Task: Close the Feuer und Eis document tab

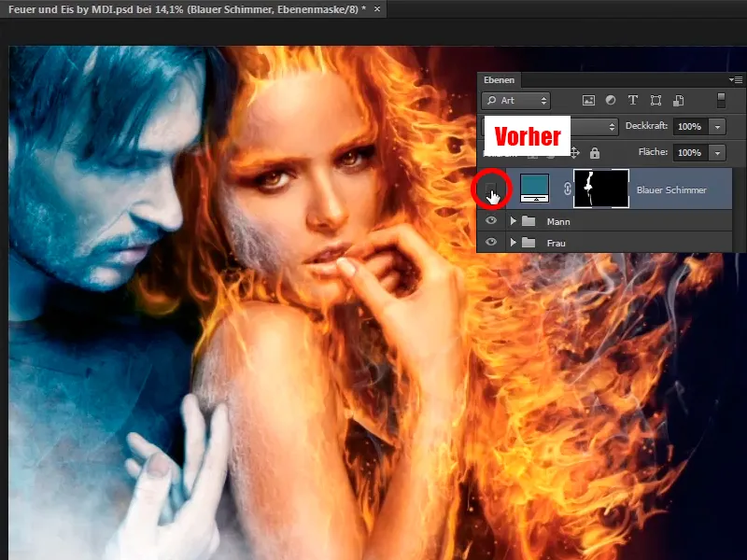Action: pos(377,9)
